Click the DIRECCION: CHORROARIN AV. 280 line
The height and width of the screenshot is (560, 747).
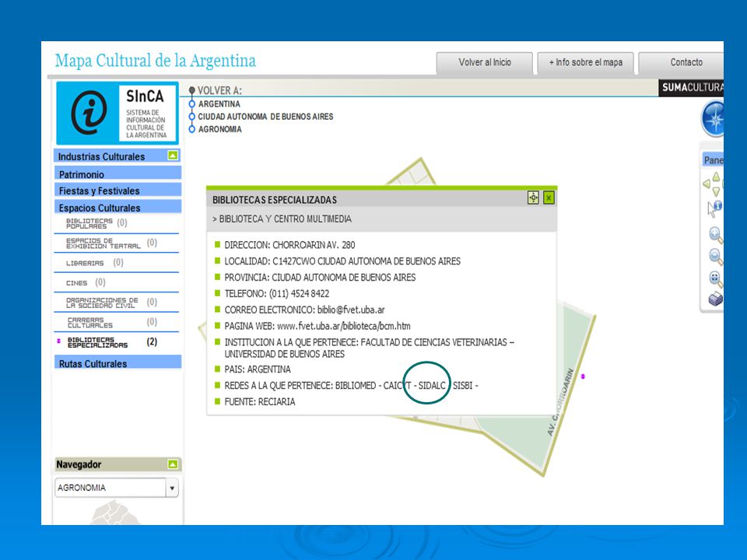tap(289, 245)
